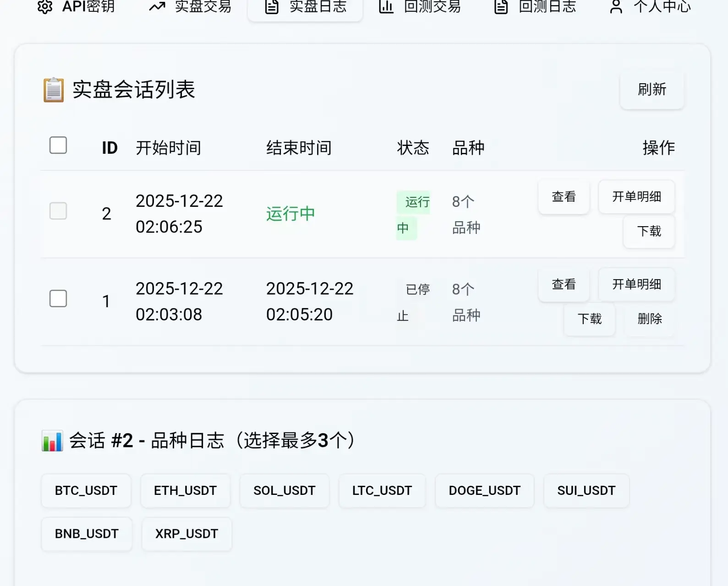Click the green 运行中 end-time text

pos(290,214)
